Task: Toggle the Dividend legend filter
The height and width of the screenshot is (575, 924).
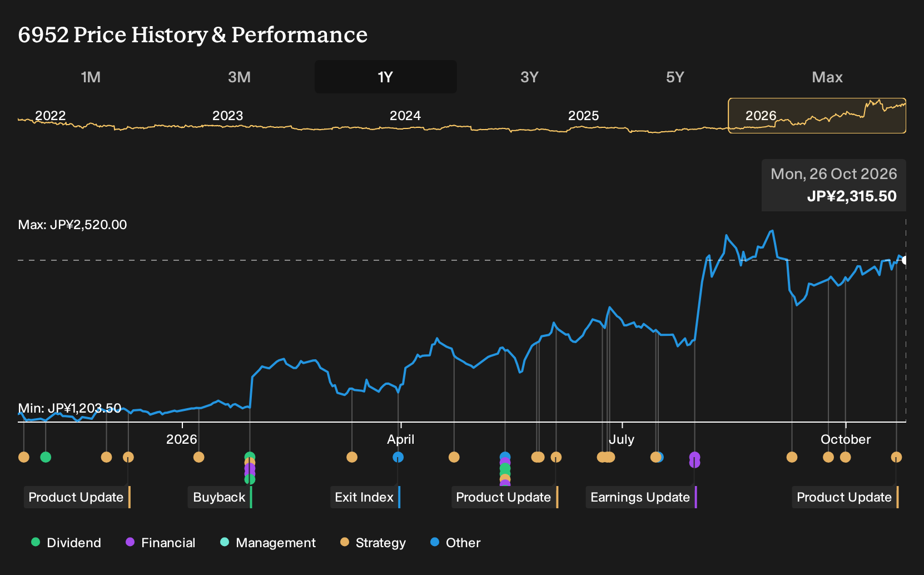Action: [x=66, y=543]
